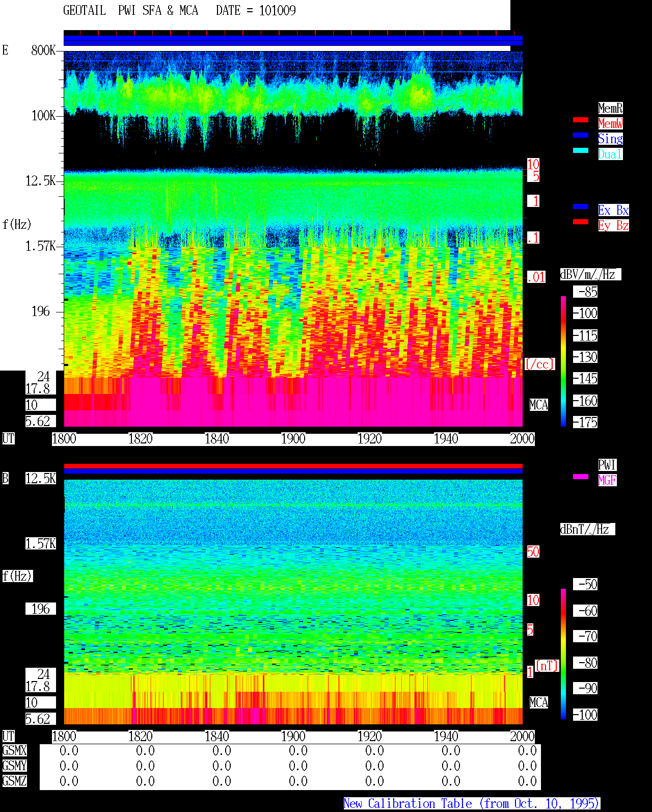Click the red MemW legend swatch

[x=581, y=120]
